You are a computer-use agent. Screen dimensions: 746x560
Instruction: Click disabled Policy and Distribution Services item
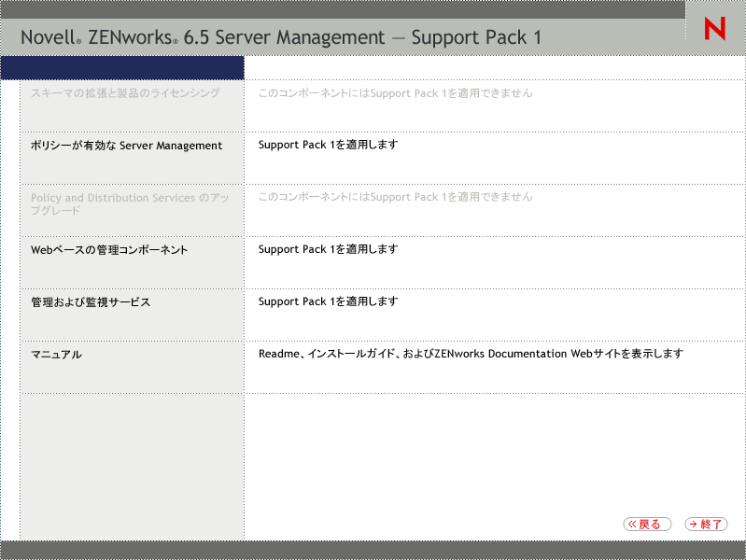coord(130,203)
